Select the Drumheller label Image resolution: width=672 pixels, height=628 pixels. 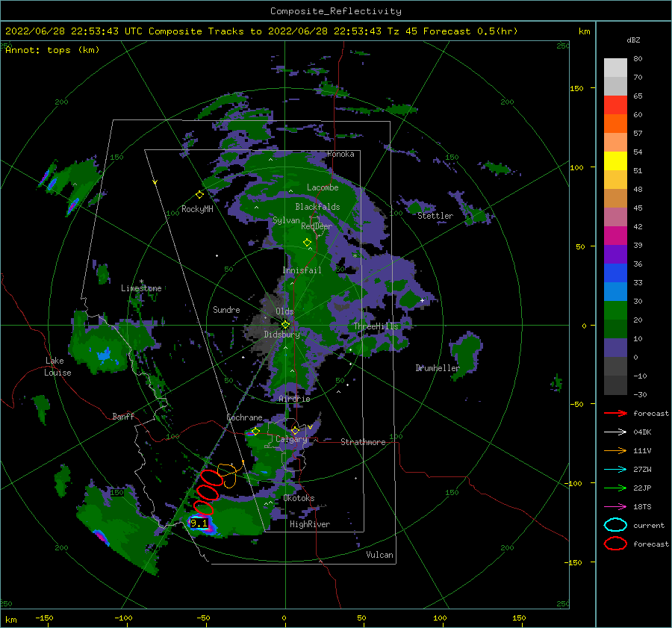coord(438,368)
